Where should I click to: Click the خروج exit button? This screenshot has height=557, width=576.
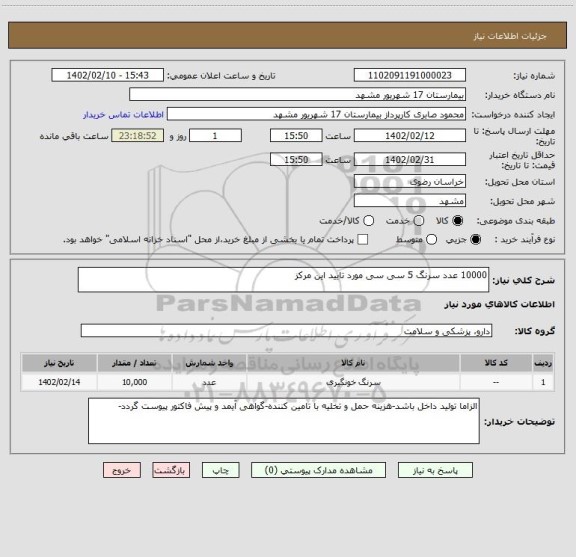click(122, 470)
